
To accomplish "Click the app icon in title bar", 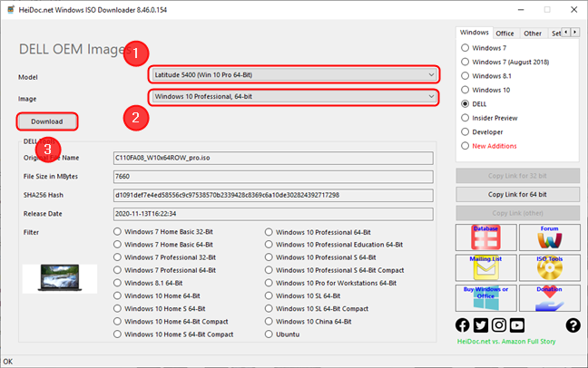I will click(11, 10).
